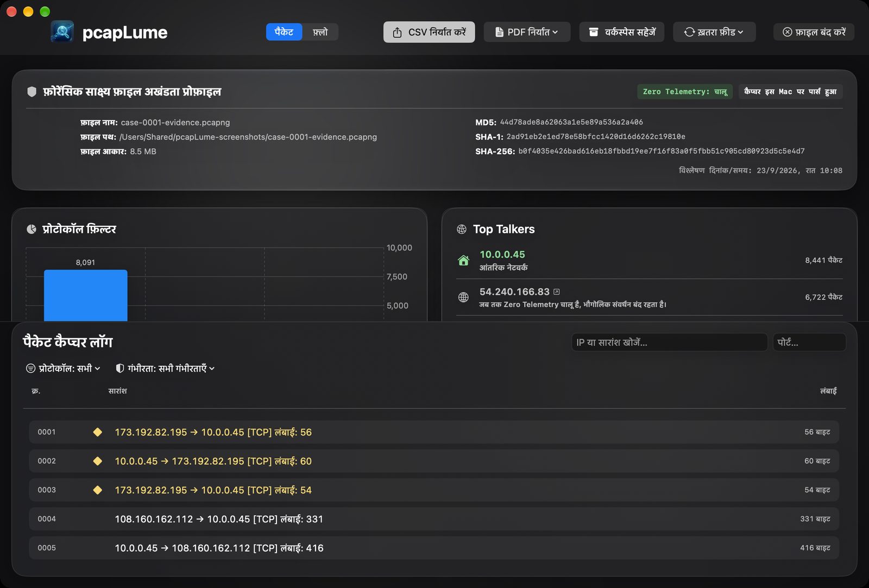The width and height of the screenshot is (869, 588).
Task: Click the सारांश column header
Action: [x=117, y=391]
